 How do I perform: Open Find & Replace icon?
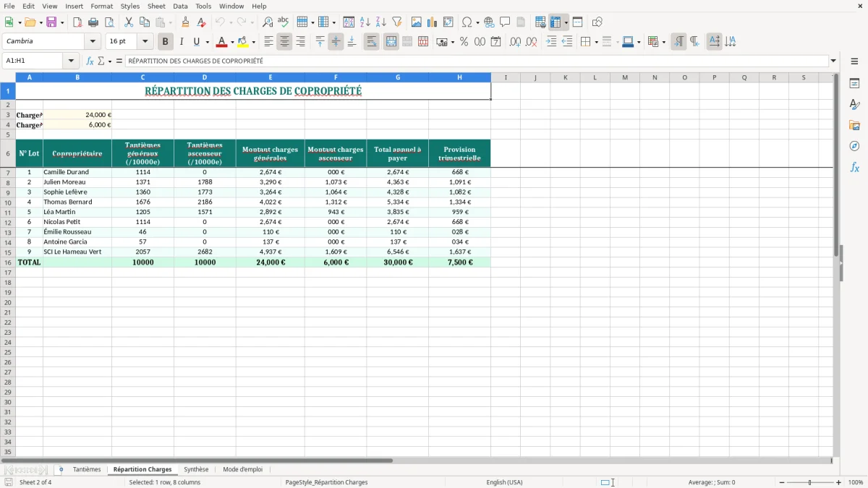pos(268,22)
